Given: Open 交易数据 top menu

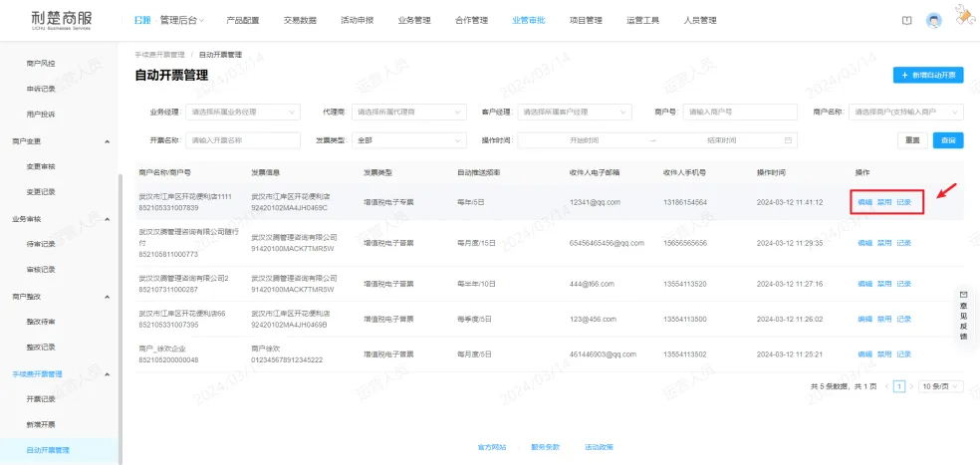Looking at the screenshot, I should 300,20.
